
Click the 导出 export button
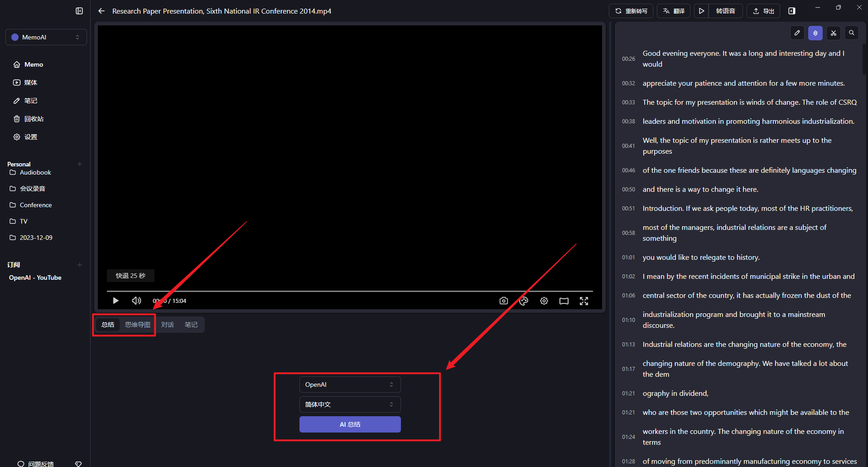pos(764,11)
